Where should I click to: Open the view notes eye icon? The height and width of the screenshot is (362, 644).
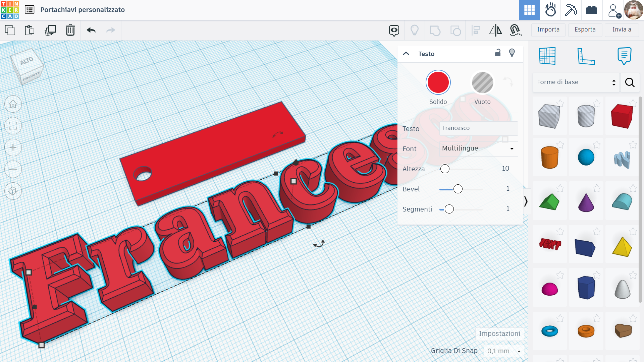click(394, 31)
